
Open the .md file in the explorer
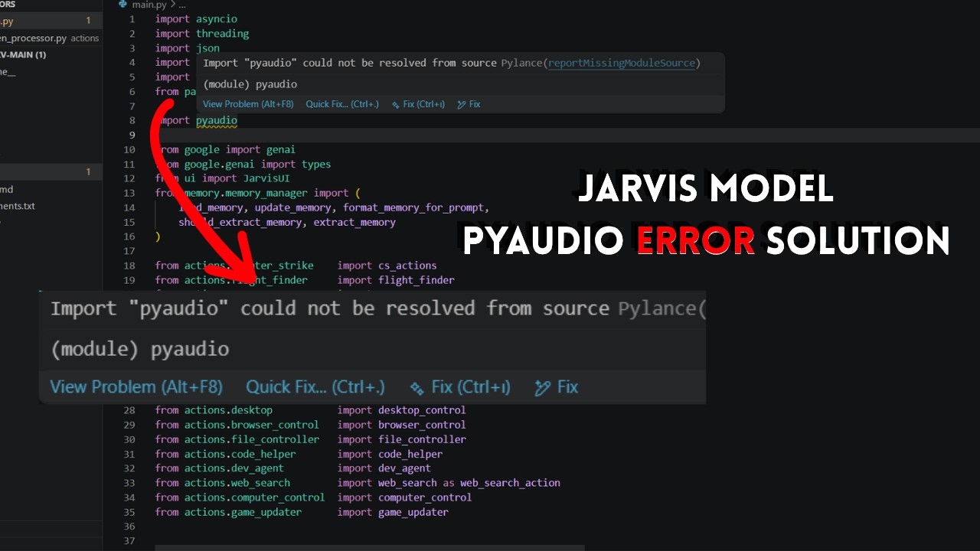[x=6, y=189]
